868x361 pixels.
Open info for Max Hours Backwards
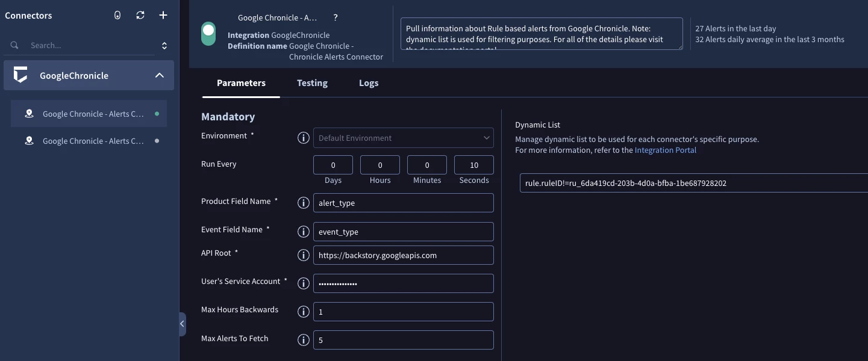(304, 312)
